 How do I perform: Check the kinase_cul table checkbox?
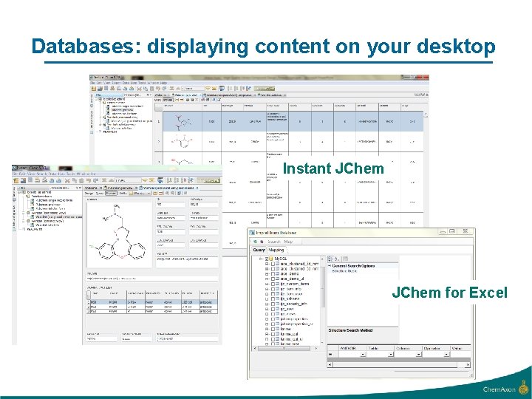(x=273, y=334)
